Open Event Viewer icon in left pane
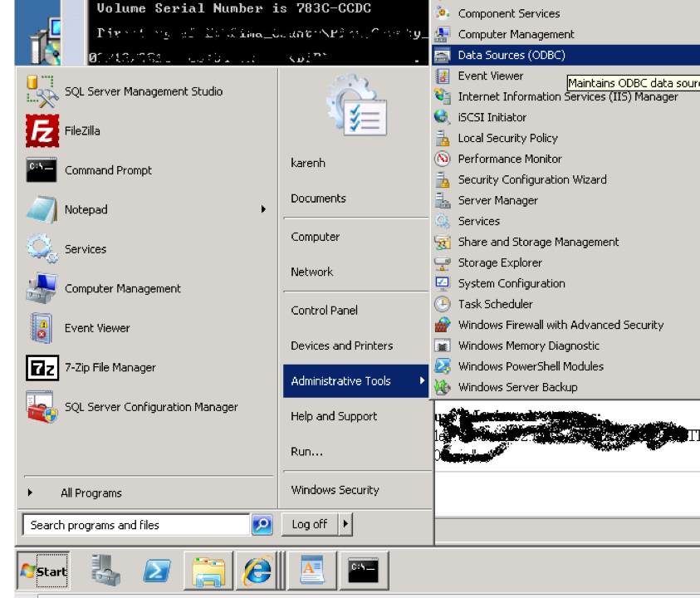The image size is (700, 598). click(42, 328)
